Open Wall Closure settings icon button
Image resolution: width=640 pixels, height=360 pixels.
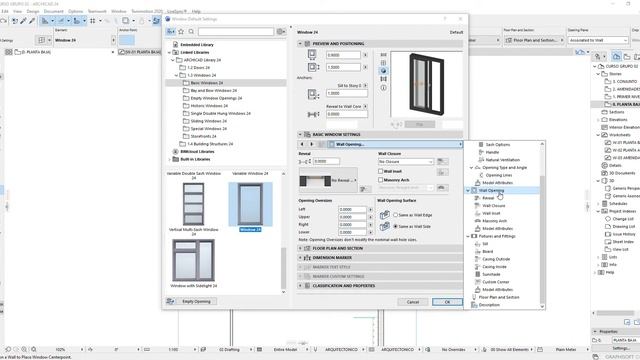[x=442, y=161]
